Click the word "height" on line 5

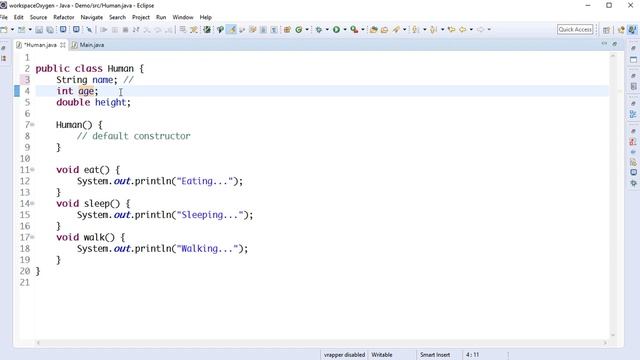click(111, 102)
